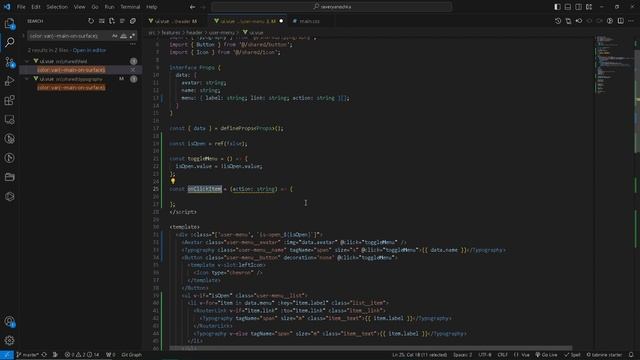
Task: Click the go-to-commit arrow icon in editor toolbar
Action: click(579, 21)
